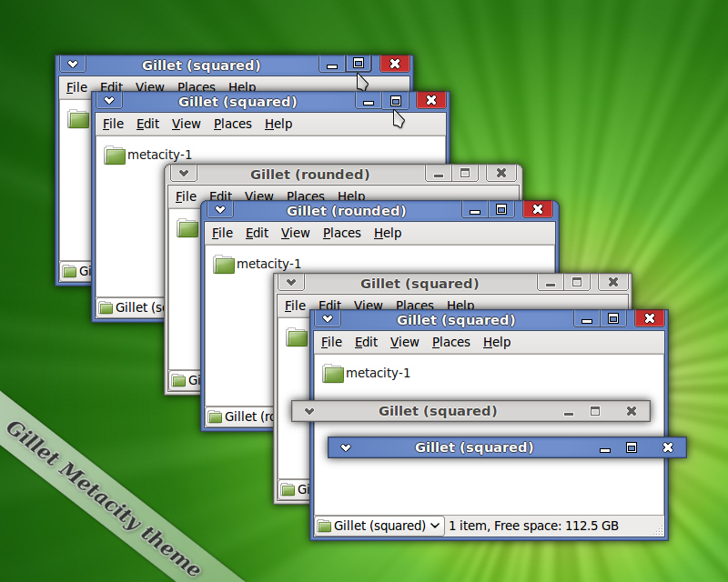Expand the 'Gillet (squared)' location dropdown in the status bar
Viewport: 728px width, 582px height.
379,526
